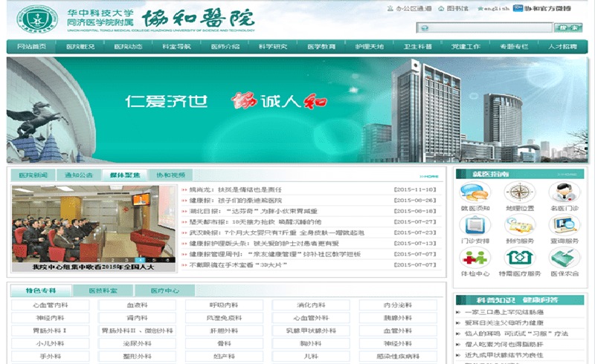Click the MORE link in news panel

[x=430, y=176]
